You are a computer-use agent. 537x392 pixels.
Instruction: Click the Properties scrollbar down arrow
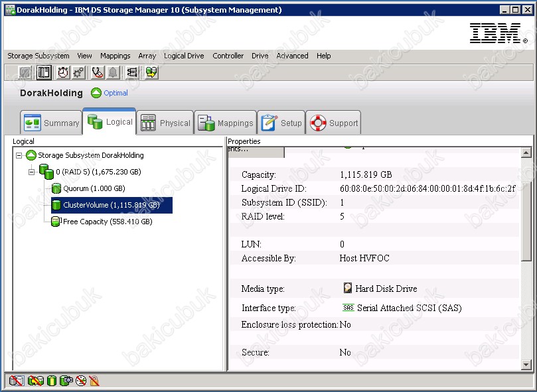tap(526, 365)
